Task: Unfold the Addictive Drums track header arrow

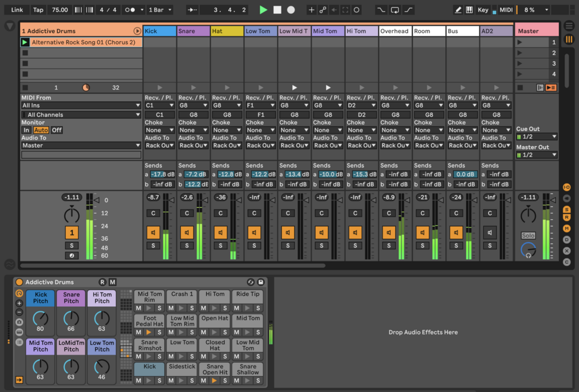Action: click(x=137, y=31)
